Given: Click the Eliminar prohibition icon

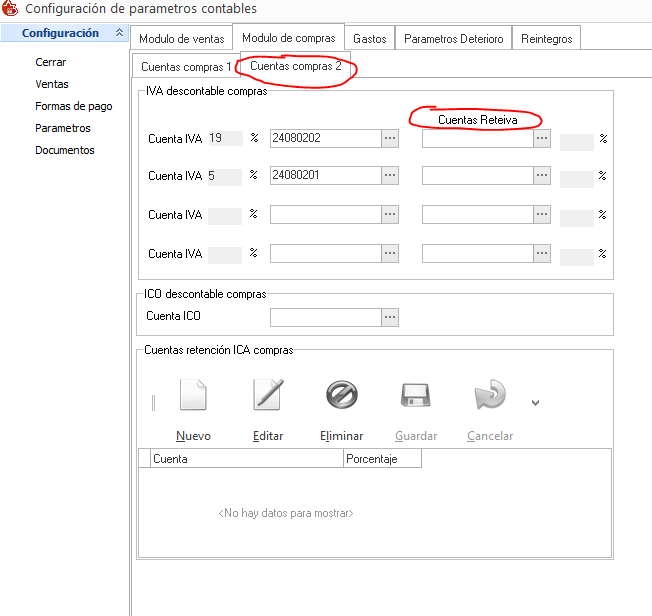Looking at the screenshot, I should pos(342,396).
